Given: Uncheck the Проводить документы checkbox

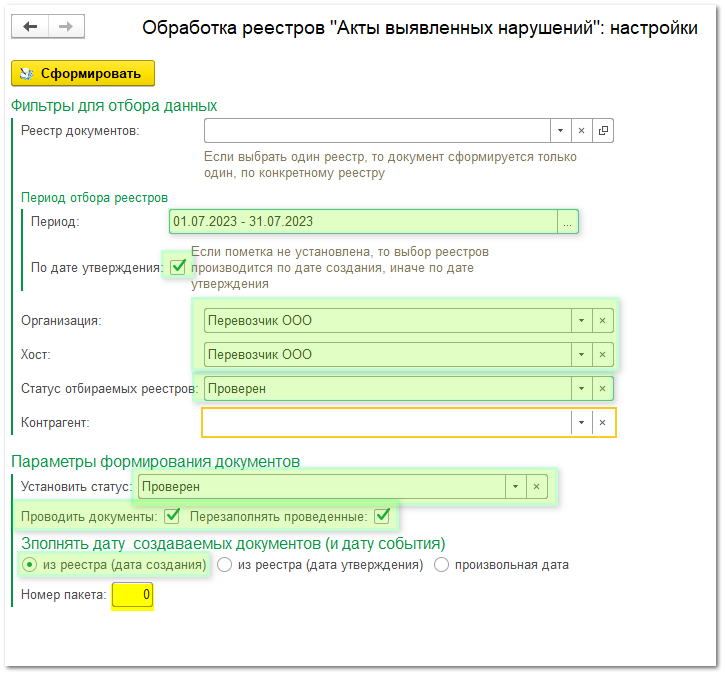Looking at the screenshot, I should [172, 517].
